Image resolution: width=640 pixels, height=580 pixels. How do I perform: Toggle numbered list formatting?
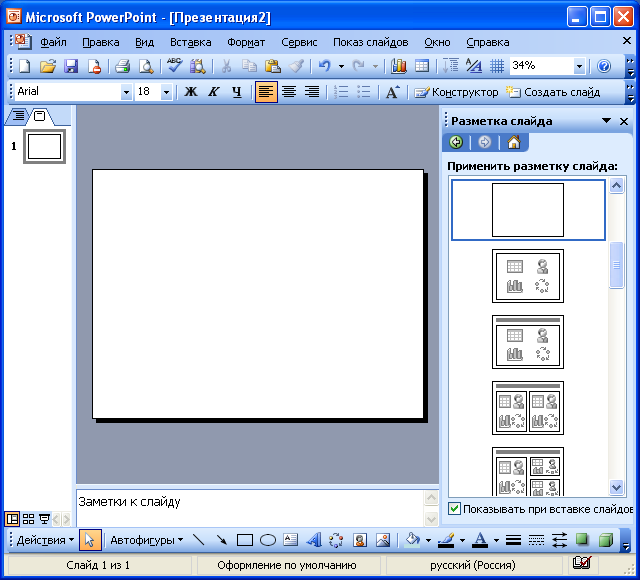340,92
